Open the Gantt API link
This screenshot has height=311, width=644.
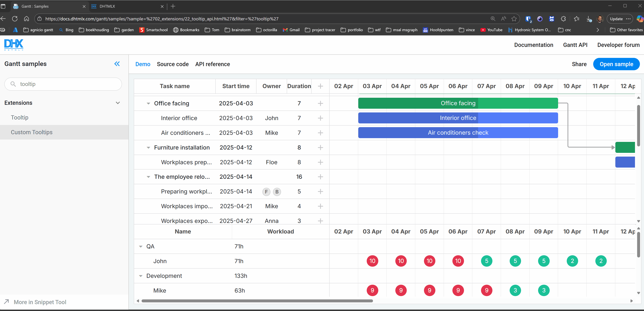click(x=575, y=45)
